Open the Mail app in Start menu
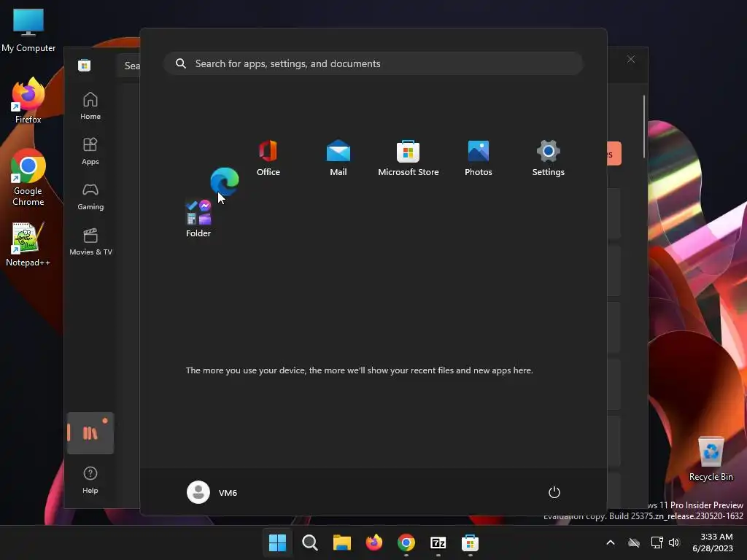747x560 pixels. point(338,158)
